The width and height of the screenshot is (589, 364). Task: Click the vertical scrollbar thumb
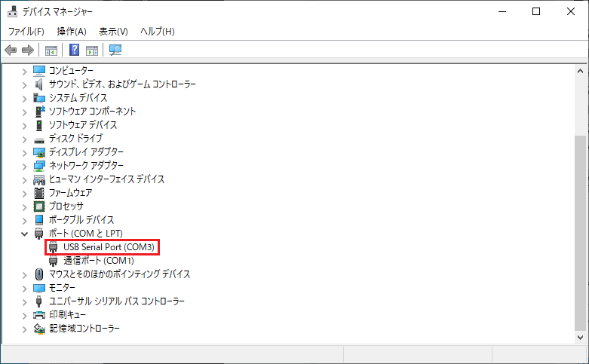pos(580,234)
